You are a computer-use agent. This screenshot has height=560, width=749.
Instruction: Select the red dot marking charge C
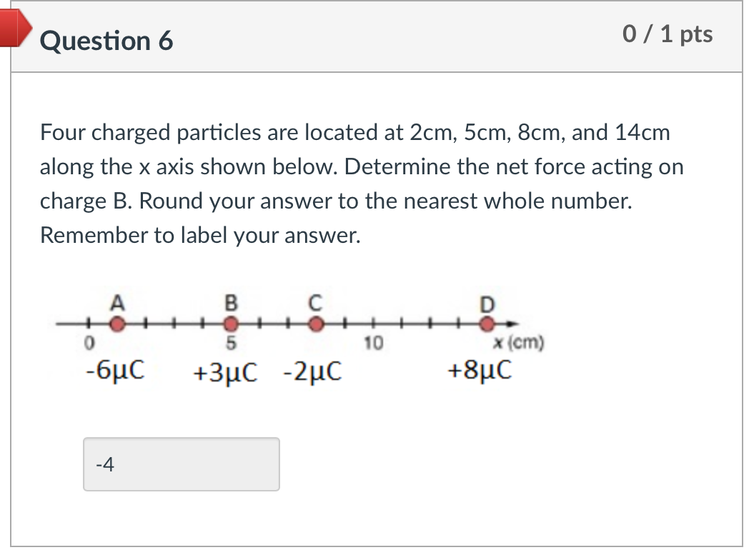(316, 324)
